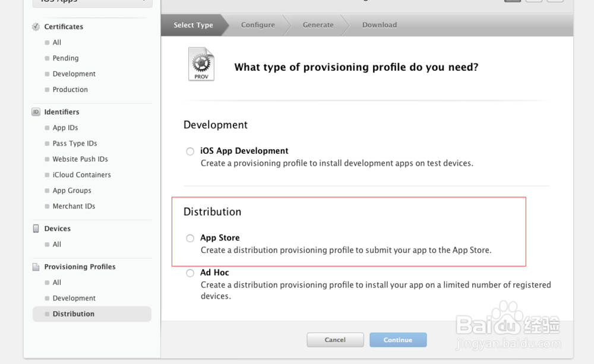Switch to the Generate step tab
Viewport: 594px width, 364px height.
318,25
